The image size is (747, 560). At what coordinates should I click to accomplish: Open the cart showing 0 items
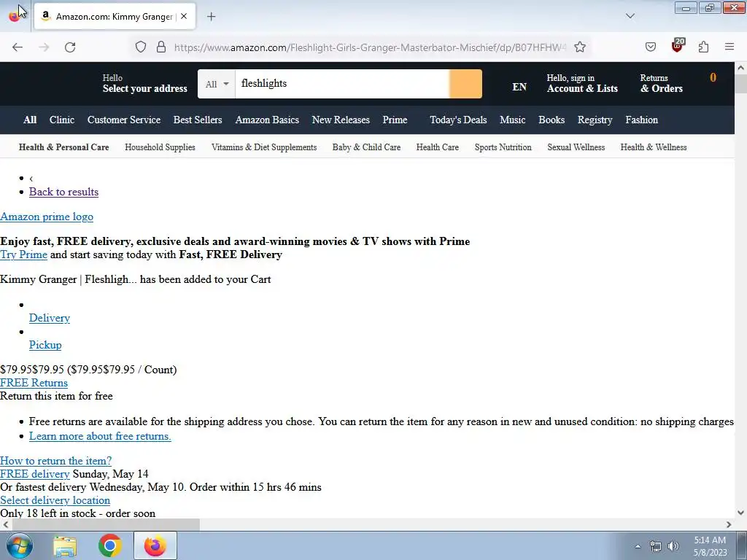(x=713, y=78)
